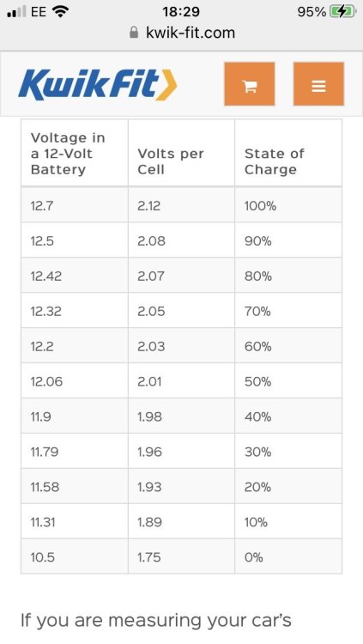Tap the 0% state of charge cell
Image resolution: width=363 pixels, height=644 pixels.
tap(288, 557)
